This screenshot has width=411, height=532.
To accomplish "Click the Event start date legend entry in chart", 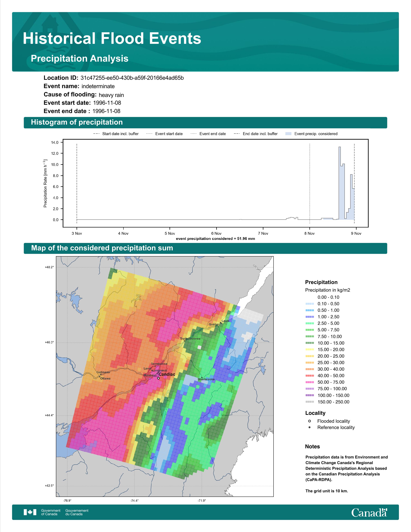I will click(165, 134).
